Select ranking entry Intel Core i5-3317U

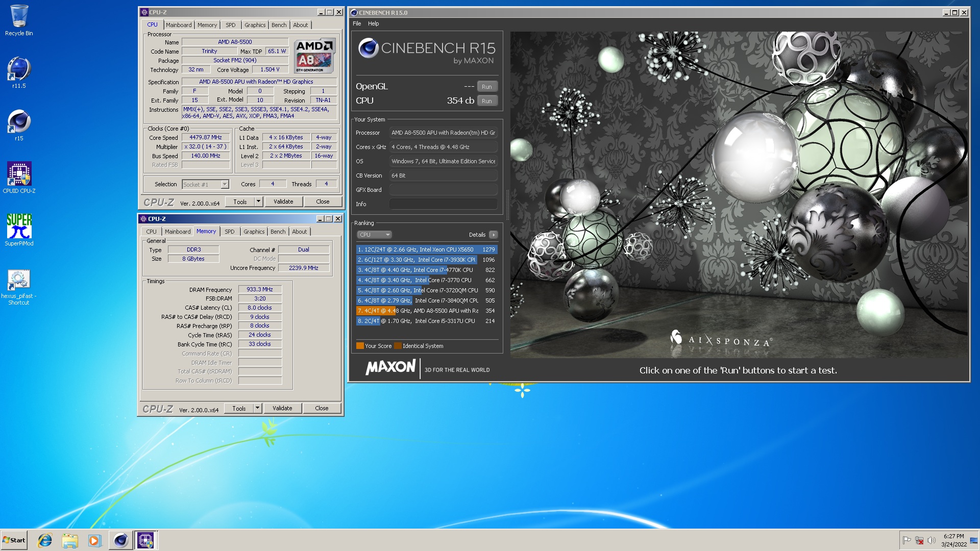(x=427, y=321)
